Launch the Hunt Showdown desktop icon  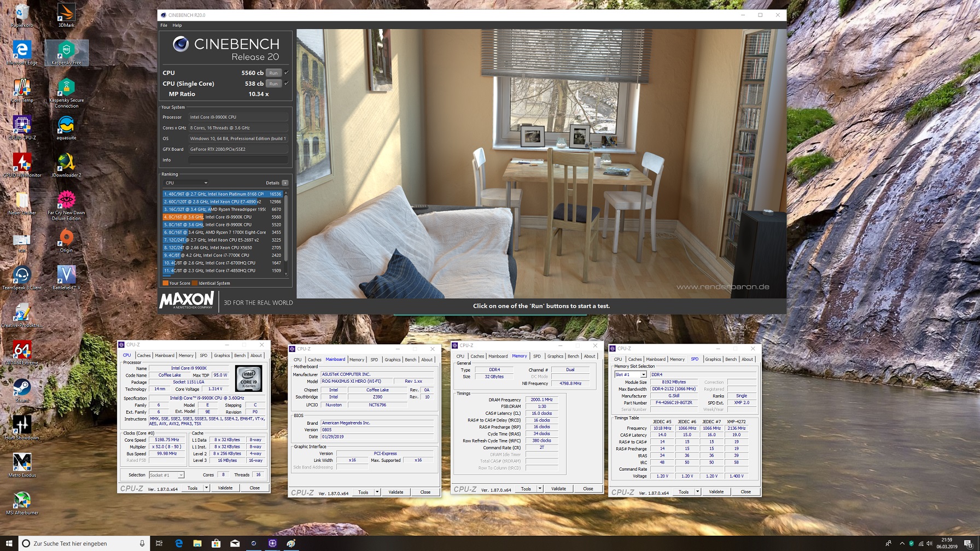click(22, 428)
